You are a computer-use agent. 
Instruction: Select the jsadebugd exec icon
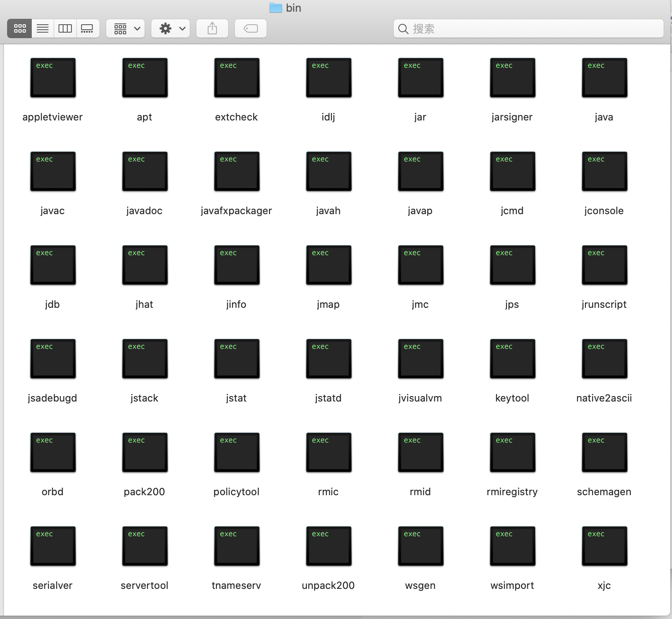click(53, 359)
